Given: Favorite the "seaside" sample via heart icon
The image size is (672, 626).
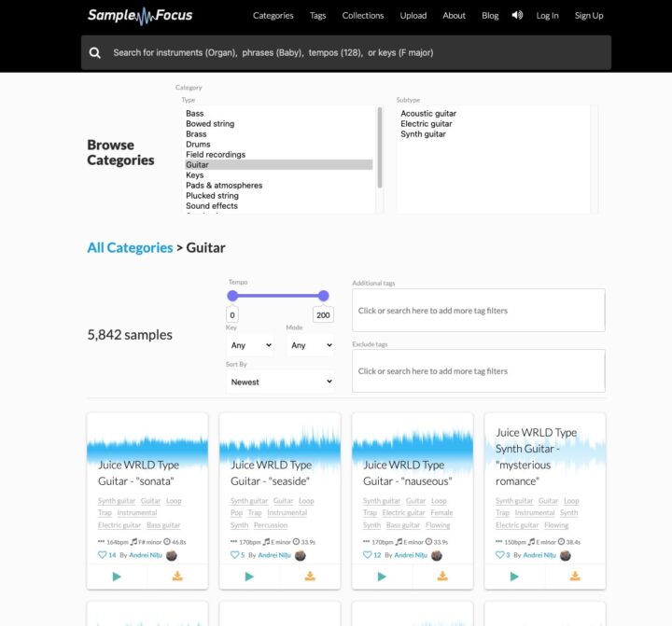Looking at the screenshot, I should tap(235, 555).
